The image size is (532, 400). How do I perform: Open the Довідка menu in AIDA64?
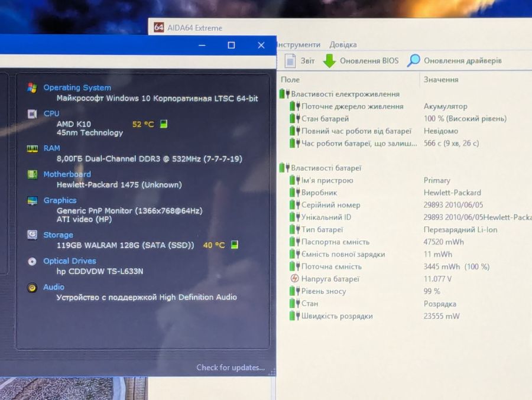[343, 44]
